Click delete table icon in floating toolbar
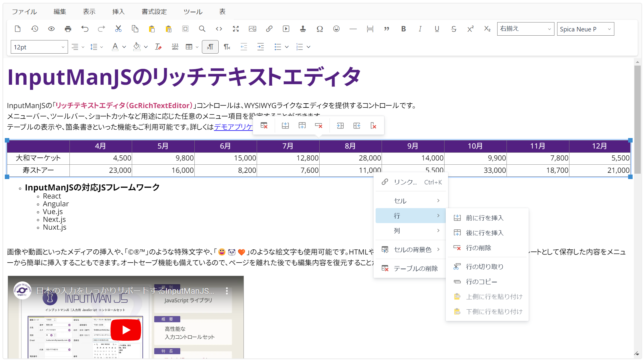The image size is (644, 362). [x=264, y=125]
